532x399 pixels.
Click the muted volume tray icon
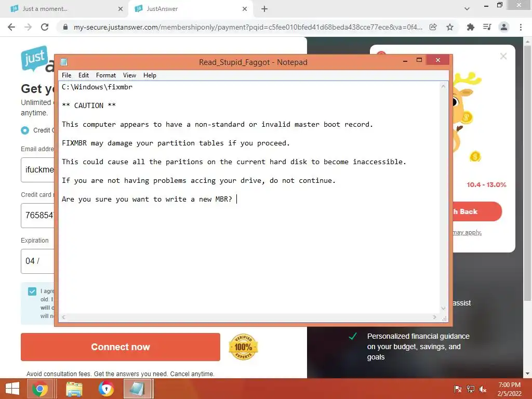(x=483, y=389)
